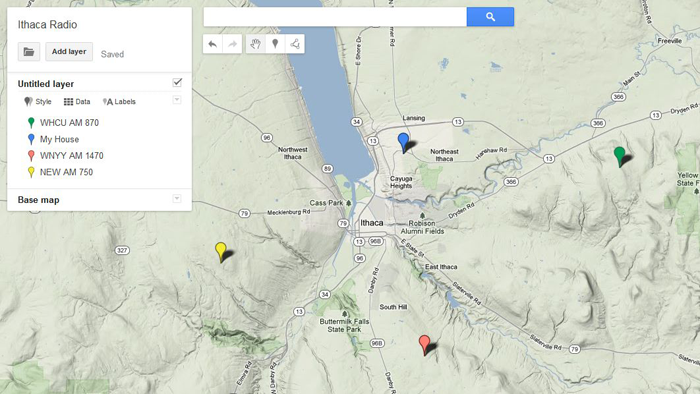Click the Mecklenburg Rd road label
This screenshot has height=394, width=700.
point(288,212)
